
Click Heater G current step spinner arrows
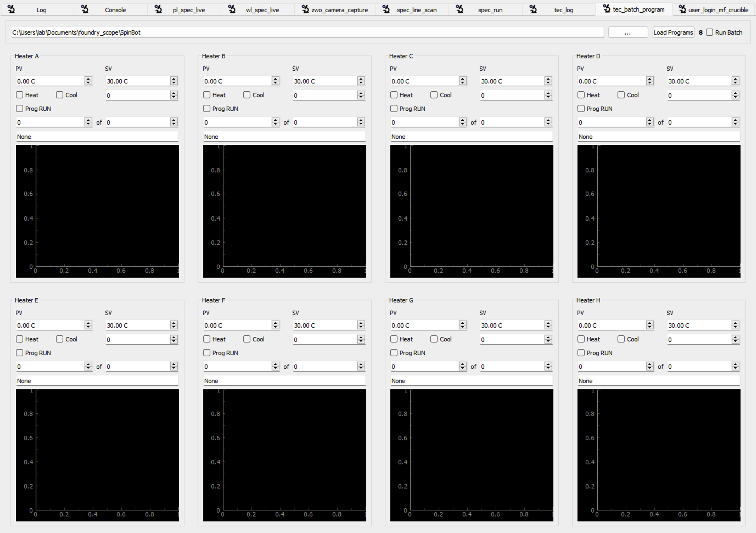462,366
